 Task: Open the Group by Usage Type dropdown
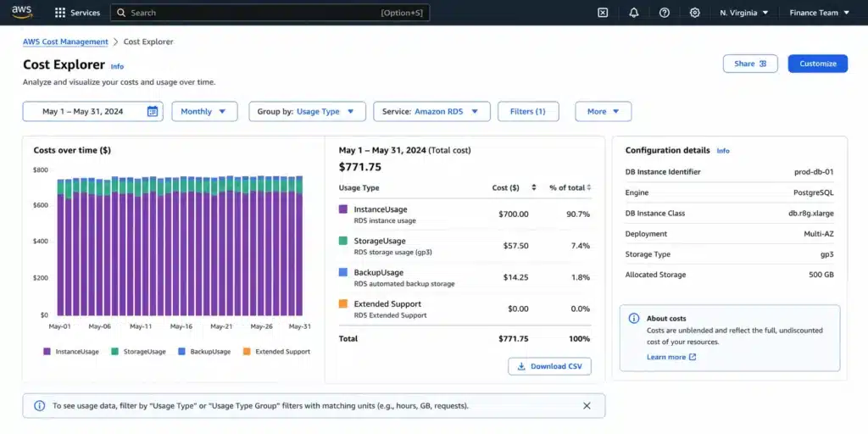pyautogui.click(x=307, y=111)
